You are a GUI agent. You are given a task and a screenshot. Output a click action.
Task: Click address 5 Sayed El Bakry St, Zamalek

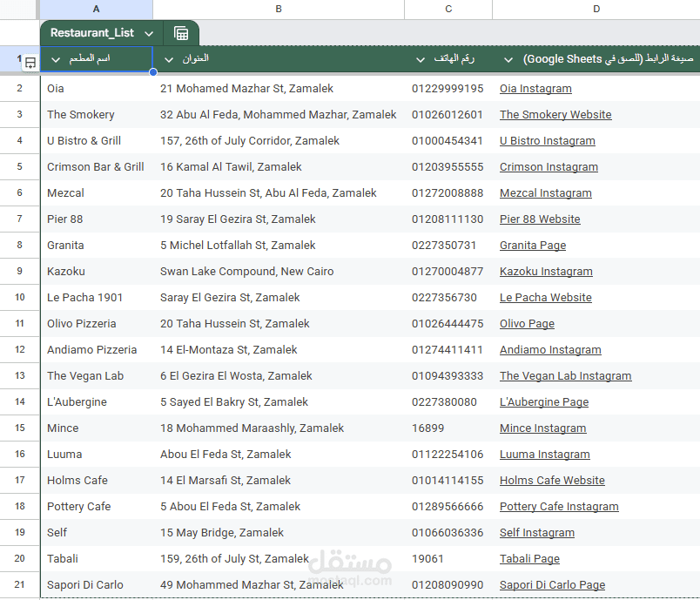pos(234,401)
